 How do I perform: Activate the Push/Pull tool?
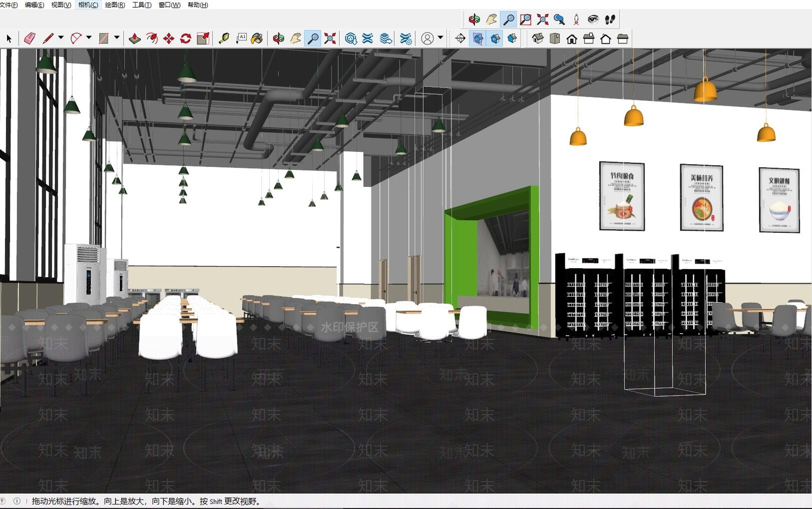(134, 39)
